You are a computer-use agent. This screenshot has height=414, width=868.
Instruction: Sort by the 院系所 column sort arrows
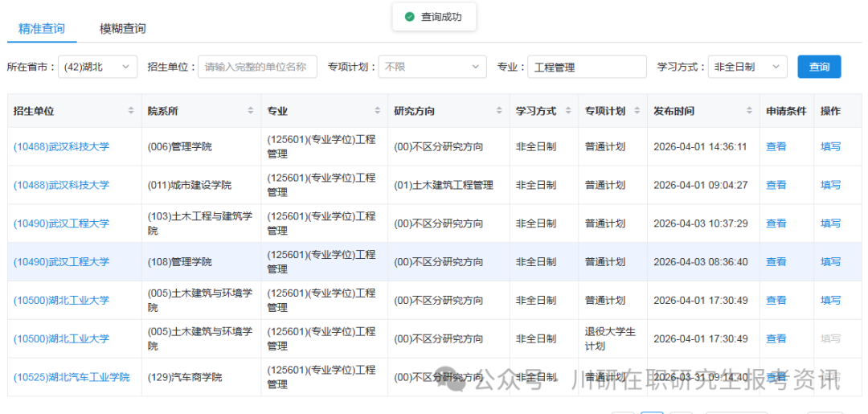(251, 111)
